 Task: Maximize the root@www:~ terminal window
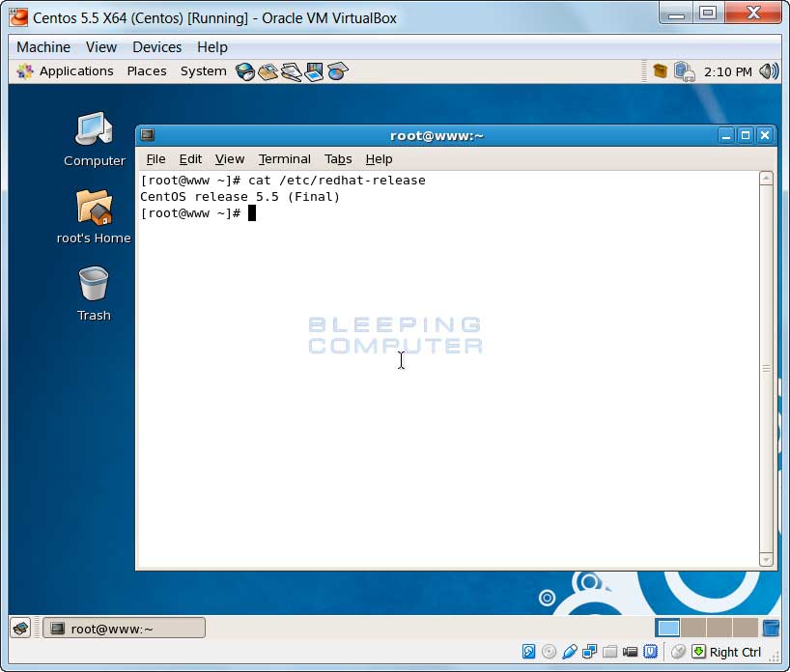(746, 135)
